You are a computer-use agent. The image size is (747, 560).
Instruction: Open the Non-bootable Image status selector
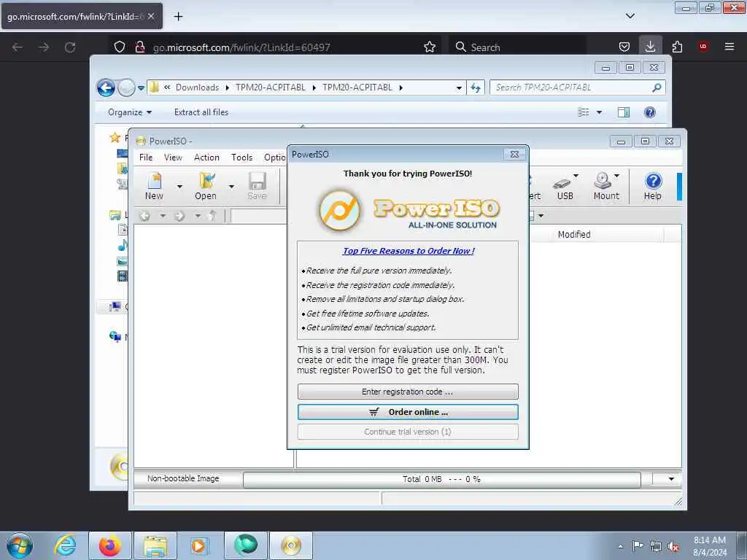(x=183, y=478)
